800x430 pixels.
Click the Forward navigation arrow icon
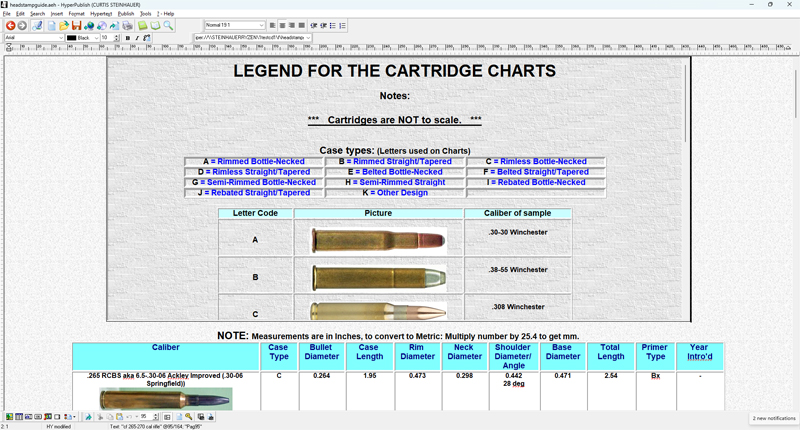click(22, 26)
